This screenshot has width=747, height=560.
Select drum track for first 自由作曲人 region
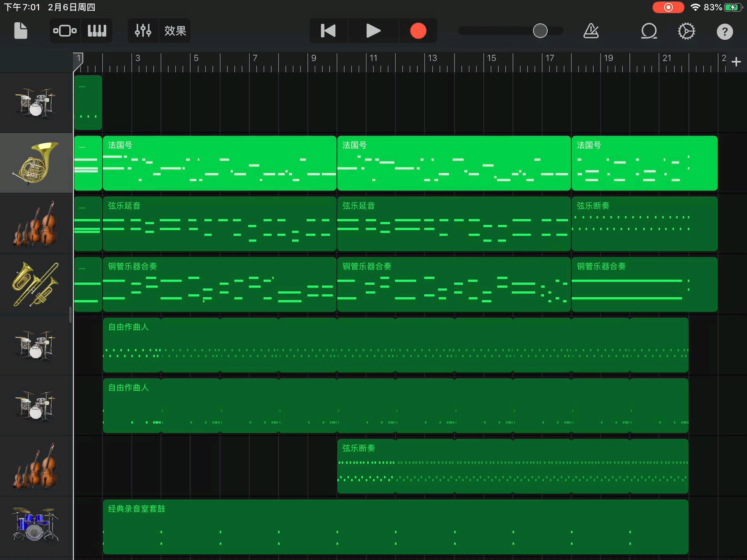36,345
